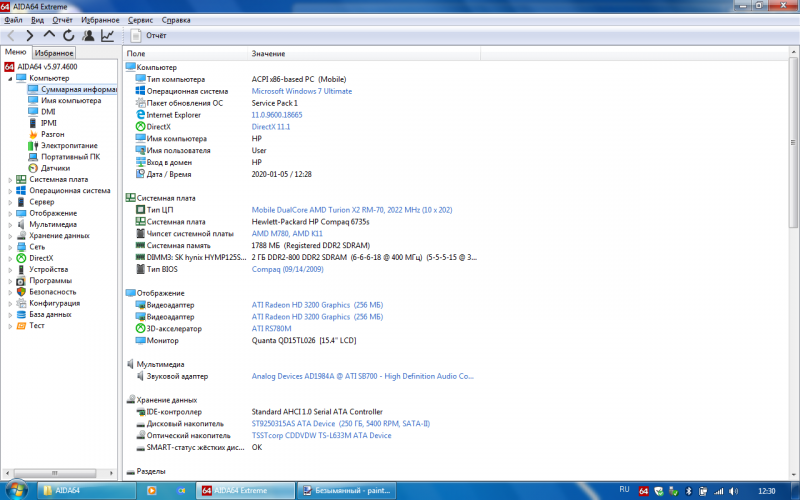Select Разгон overclock tree item
The width and height of the screenshot is (800, 500).
tap(46, 134)
